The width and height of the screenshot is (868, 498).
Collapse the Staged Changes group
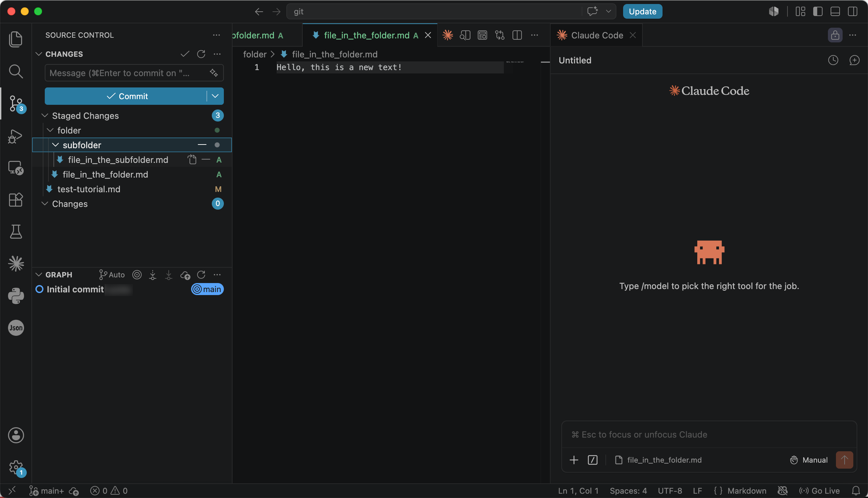pyautogui.click(x=44, y=115)
